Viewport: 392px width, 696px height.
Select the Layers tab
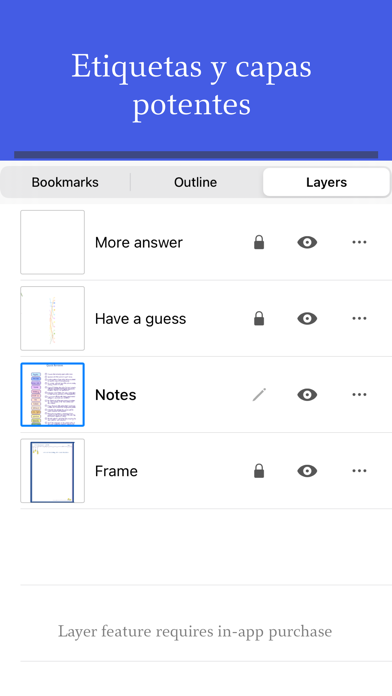point(326,182)
